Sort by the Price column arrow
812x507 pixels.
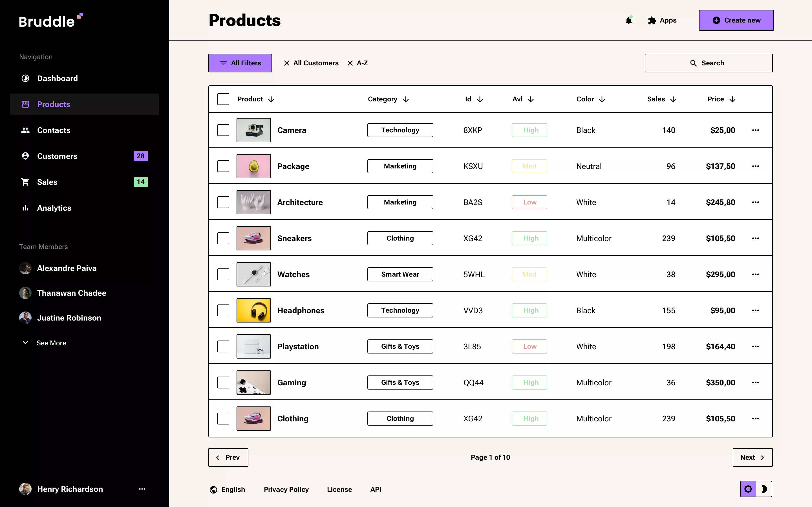coord(732,99)
